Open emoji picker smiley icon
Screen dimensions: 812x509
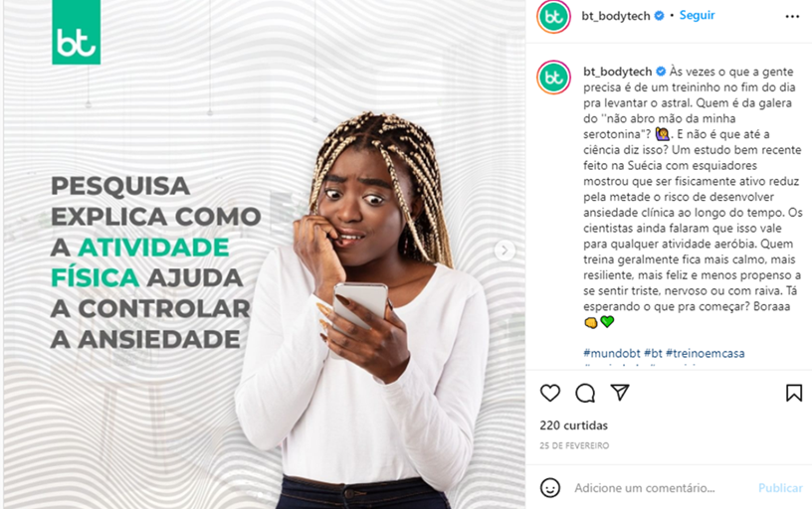pos(550,488)
